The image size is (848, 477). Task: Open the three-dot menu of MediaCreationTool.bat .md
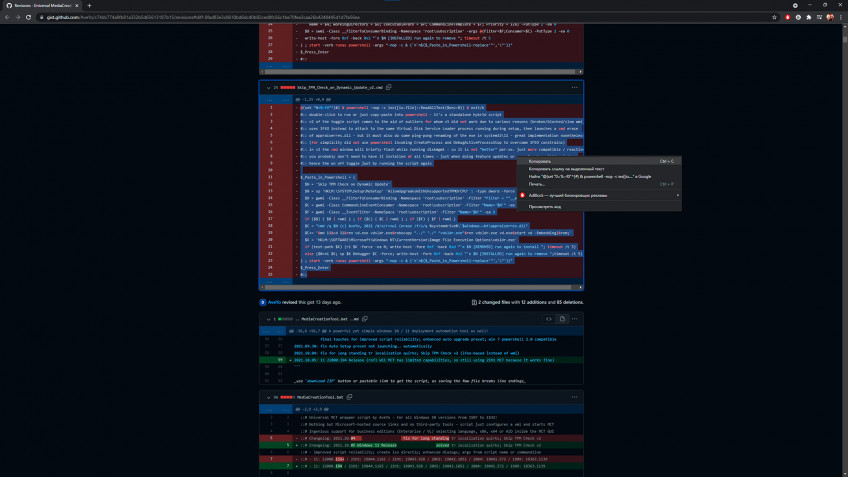coord(574,318)
